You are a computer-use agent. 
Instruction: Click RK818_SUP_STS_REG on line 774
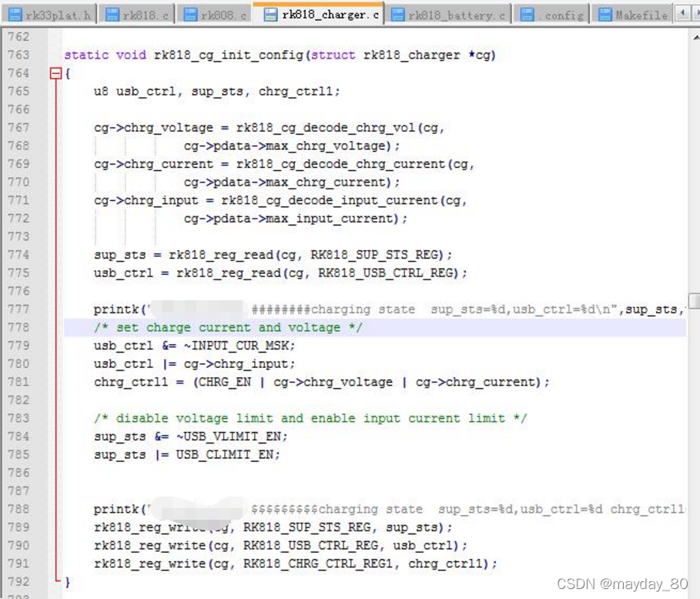(x=374, y=255)
